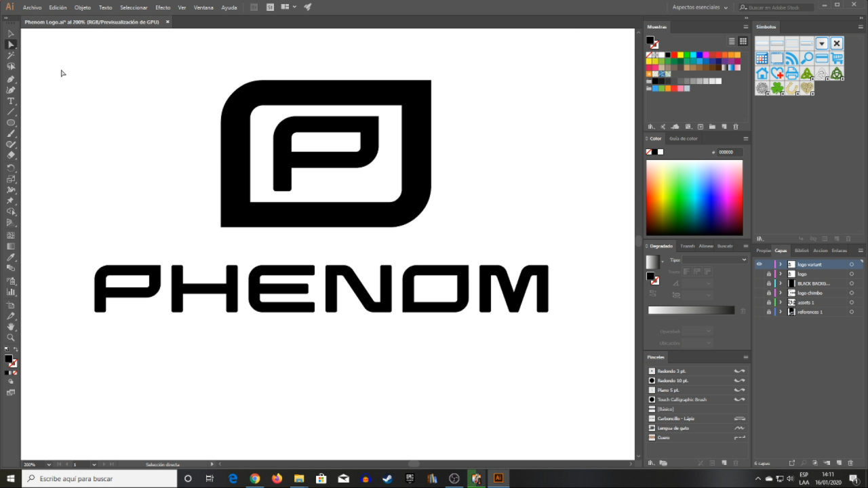
Task: Select the Column Graph tool
Action: coord(11,292)
